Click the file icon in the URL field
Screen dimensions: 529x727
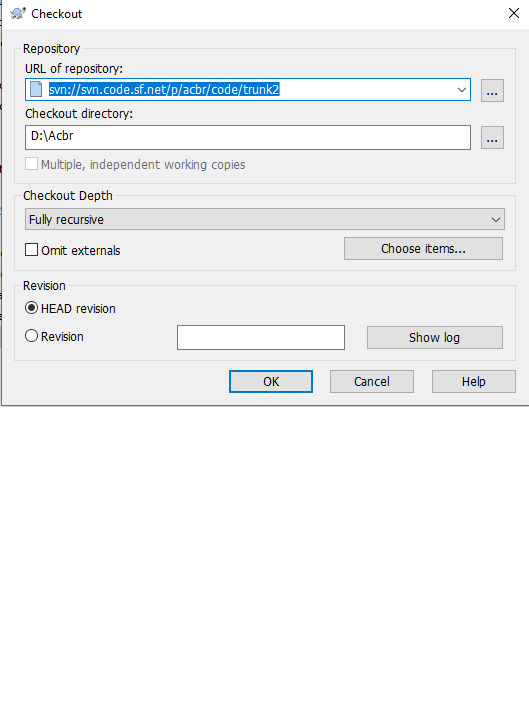tap(36, 89)
